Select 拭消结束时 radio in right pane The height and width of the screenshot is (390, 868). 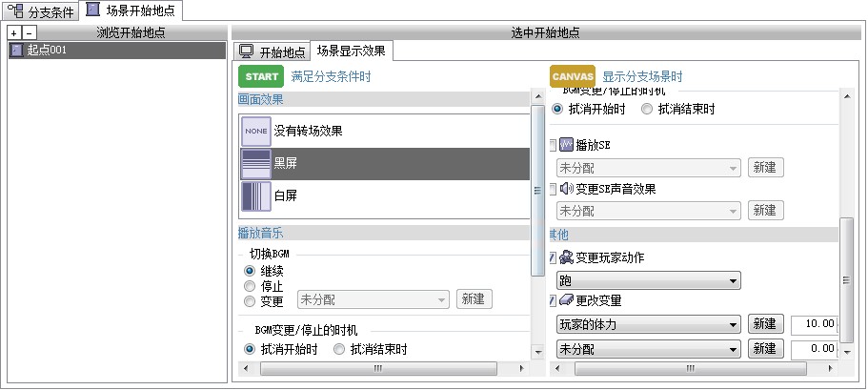(647, 109)
